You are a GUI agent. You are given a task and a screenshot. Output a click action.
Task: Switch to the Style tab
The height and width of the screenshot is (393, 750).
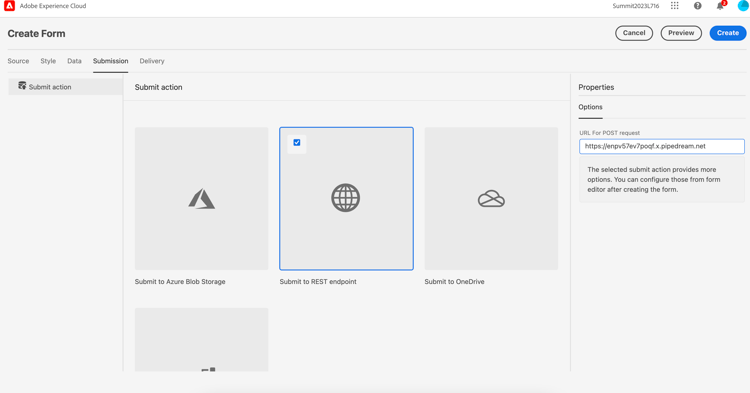coord(48,61)
